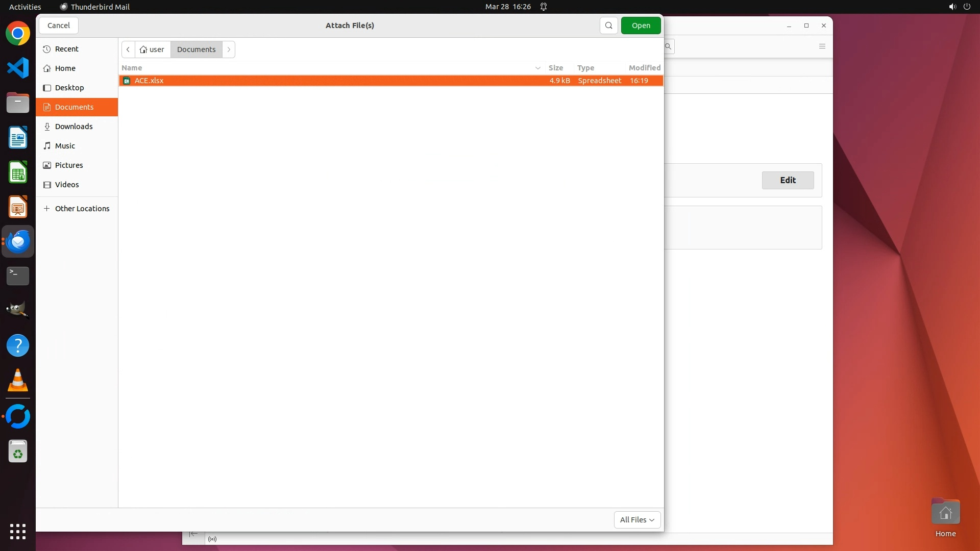Select the ACE.xlsx spreadsheet file
Image resolution: width=980 pixels, height=551 pixels.
[149, 81]
